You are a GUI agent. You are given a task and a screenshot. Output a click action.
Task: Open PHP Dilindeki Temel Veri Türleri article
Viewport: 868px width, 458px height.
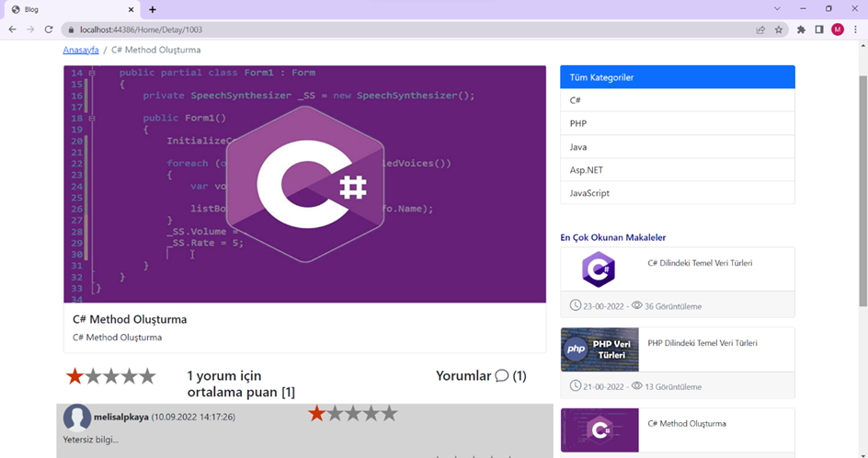point(702,343)
